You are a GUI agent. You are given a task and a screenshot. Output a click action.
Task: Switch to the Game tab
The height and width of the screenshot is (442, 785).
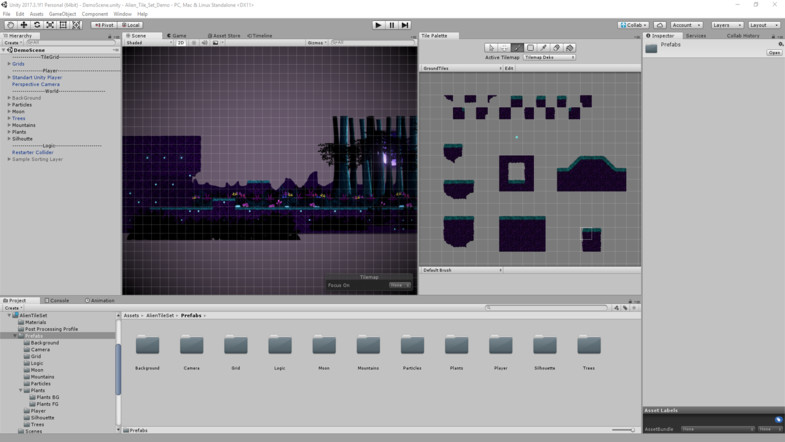click(x=177, y=36)
